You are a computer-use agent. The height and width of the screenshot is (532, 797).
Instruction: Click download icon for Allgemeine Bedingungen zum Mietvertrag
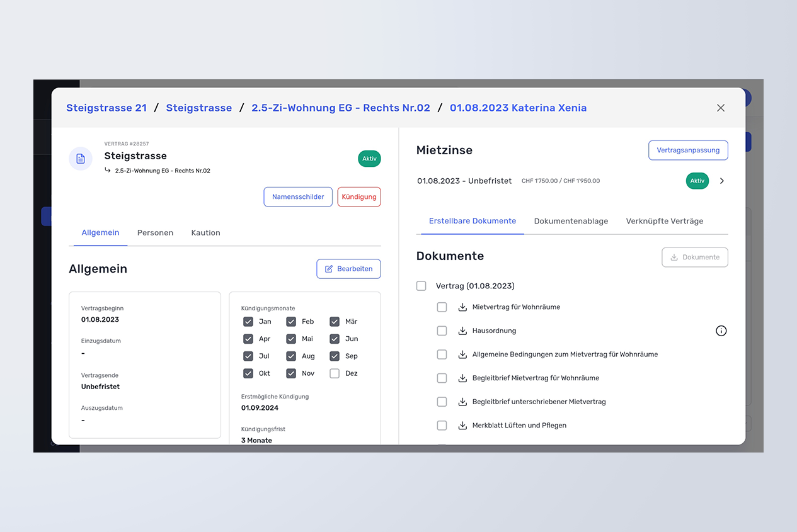pos(462,354)
